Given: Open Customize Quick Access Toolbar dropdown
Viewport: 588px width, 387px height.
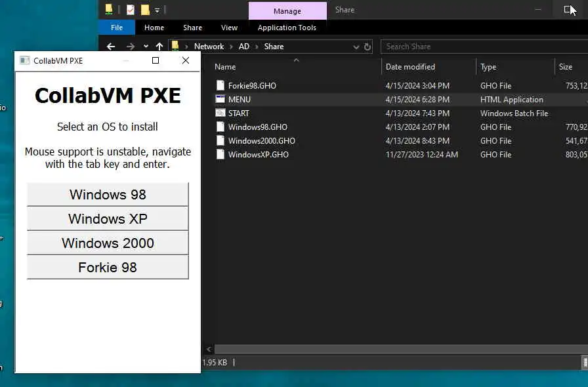Looking at the screenshot, I should point(157,10).
